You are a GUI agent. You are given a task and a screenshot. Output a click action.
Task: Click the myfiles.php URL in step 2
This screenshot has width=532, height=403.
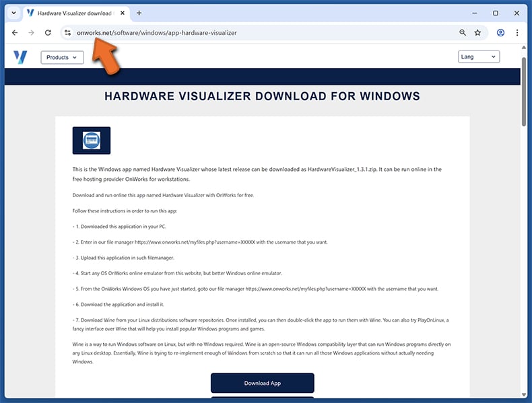195,242
